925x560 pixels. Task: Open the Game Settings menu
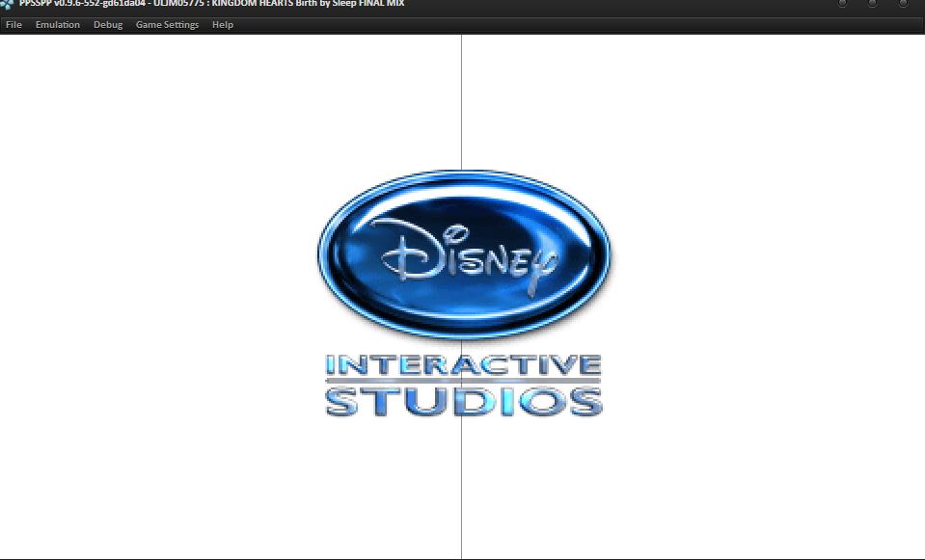point(167,25)
